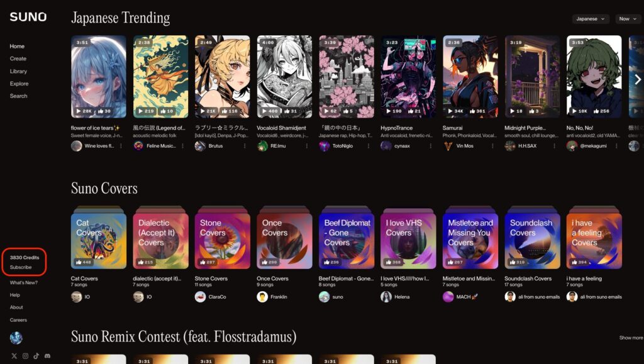Click next arrow in Japanese Trending carousel
The width and height of the screenshot is (644, 364).
point(638,79)
